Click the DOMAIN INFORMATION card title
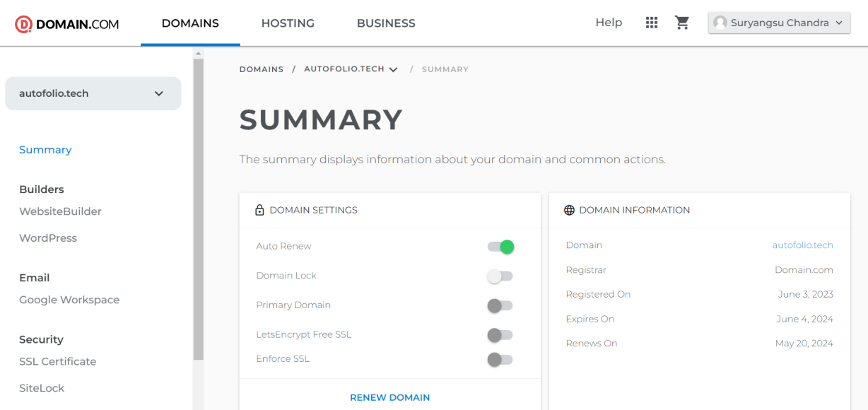868x410 pixels. pyautogui.click(x=635, y=210)
